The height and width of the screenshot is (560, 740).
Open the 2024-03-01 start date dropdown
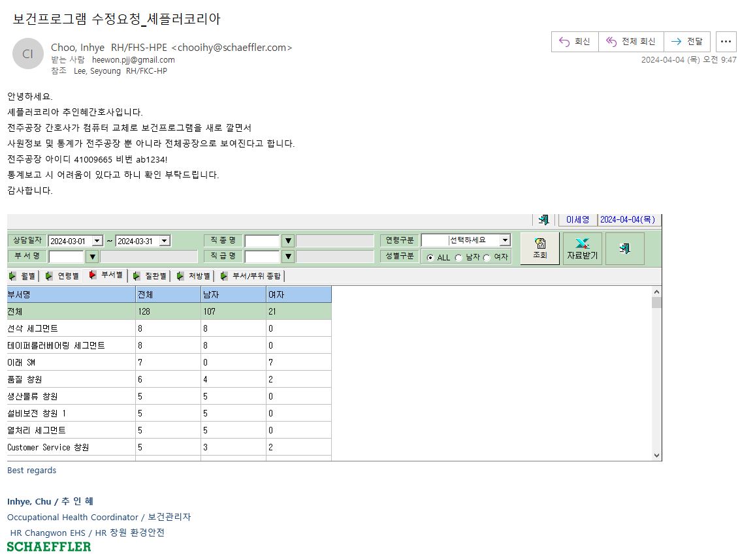(x=97, y=241)
